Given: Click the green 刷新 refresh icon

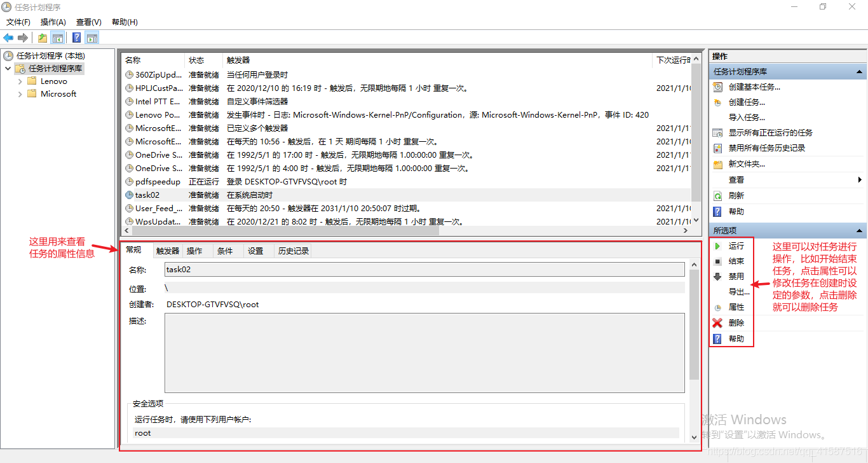Looking at the screenshot, I should point(718,196).
